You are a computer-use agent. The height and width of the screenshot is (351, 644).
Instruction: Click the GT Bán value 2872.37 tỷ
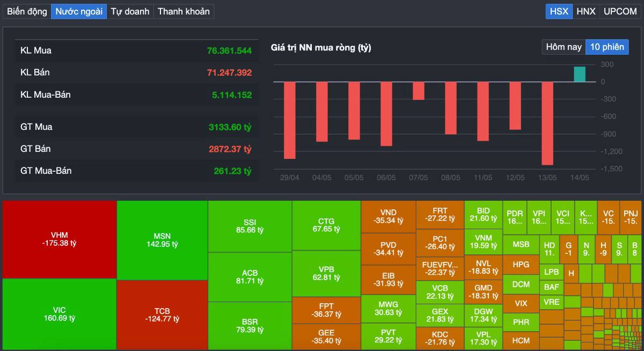(x=230, y=149)
